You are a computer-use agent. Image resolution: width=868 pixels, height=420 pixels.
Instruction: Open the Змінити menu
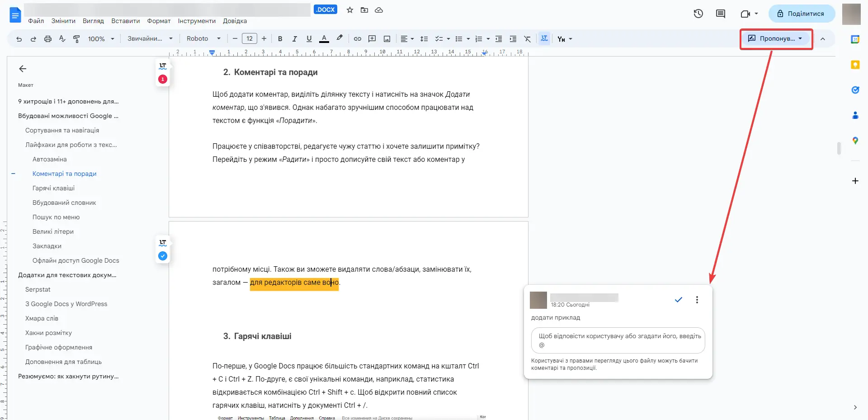(63, 21)
